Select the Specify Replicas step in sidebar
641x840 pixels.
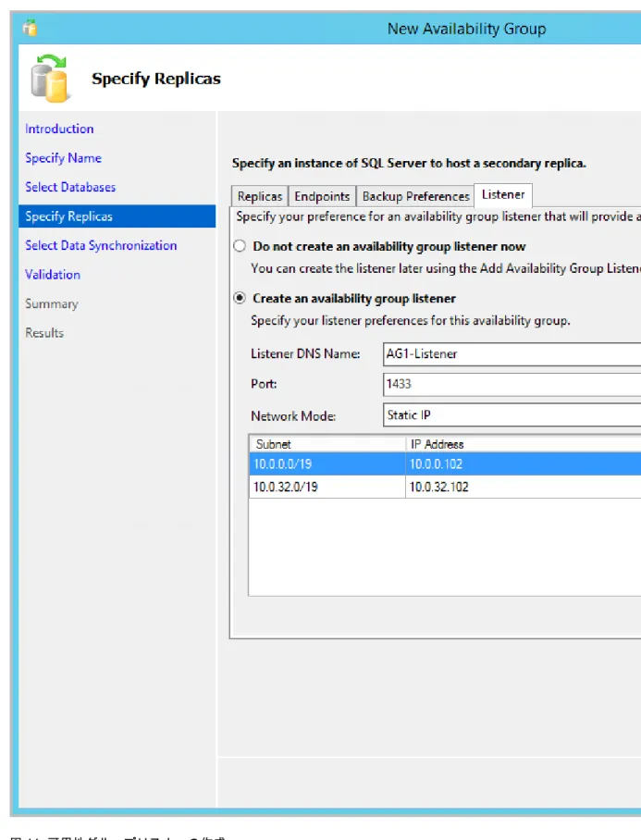tap(117, 216)
